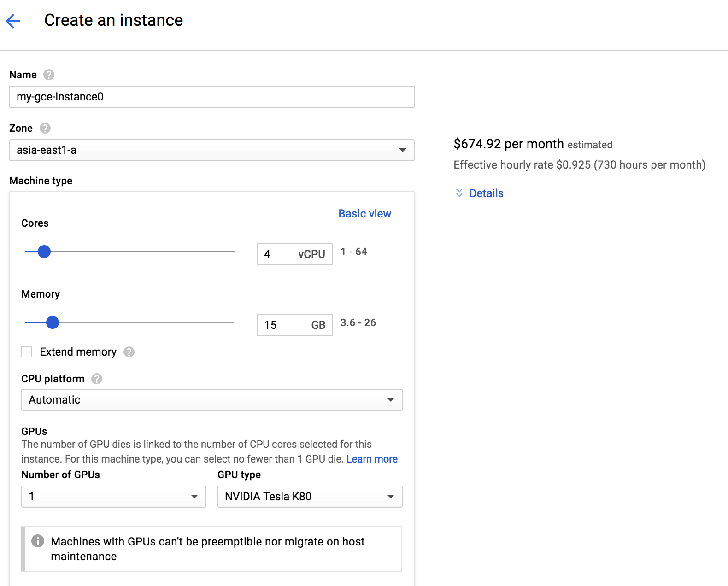
Task: Choose GPU type NVIDIA Tesla K80 dropdown
Action: tap(310, 497)
